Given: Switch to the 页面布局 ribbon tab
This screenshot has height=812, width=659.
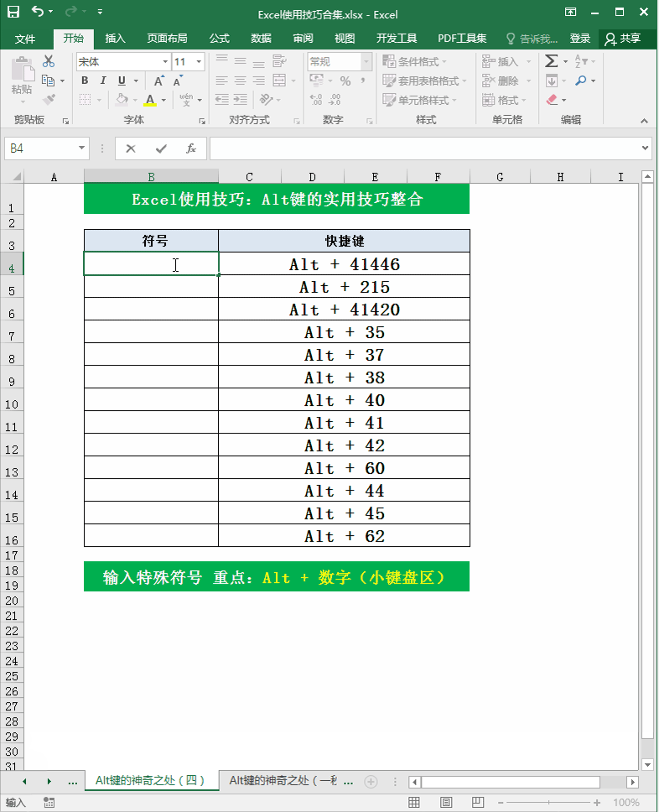Looking at the screenshot, I should 167,39.
